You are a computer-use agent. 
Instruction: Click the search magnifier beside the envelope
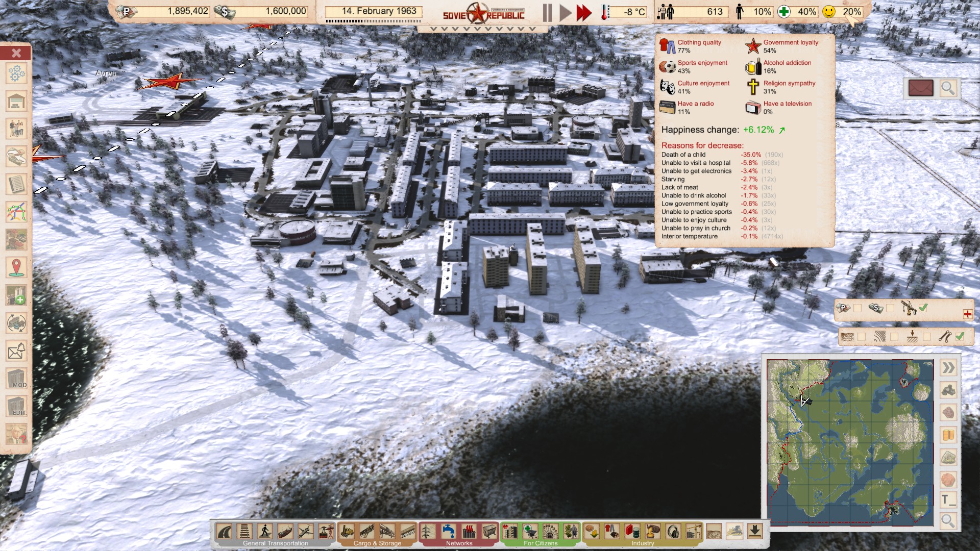(948, 88)
